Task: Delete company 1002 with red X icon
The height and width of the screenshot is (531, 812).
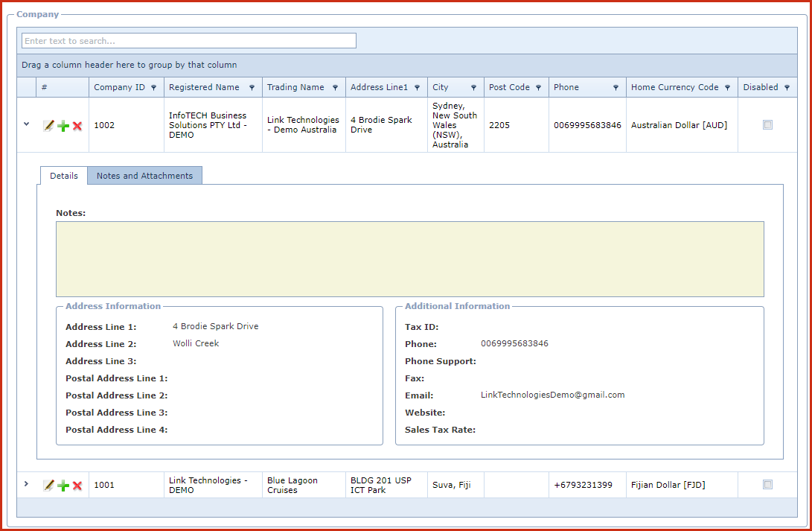Action: point(77,125)
